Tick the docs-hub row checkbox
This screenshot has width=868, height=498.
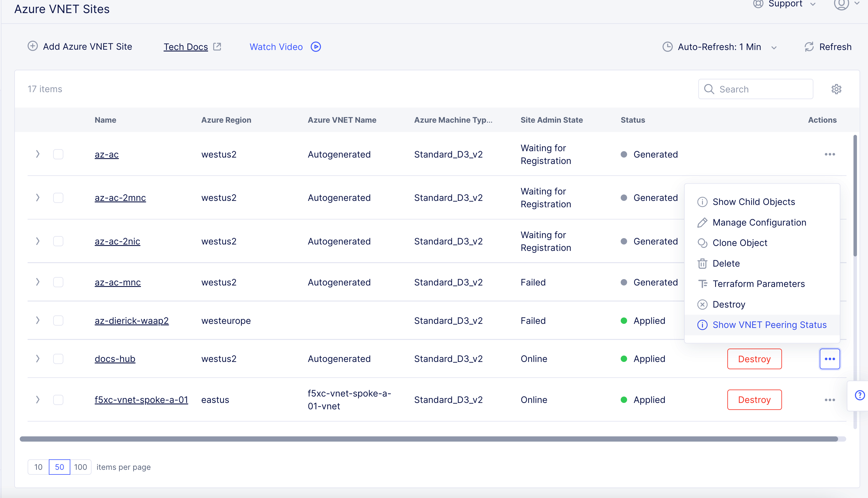coord(58,359)
